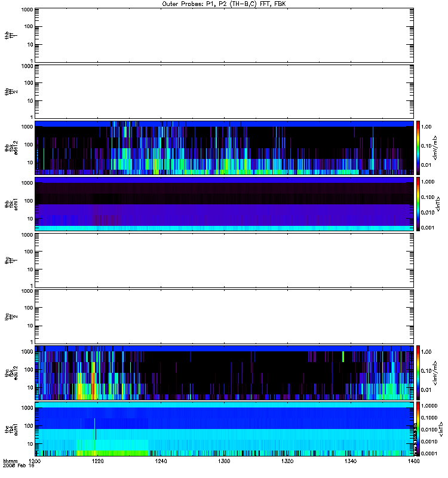
Task: Click the thc fbk scm1 spectrogram panel
Action: pyautogui.click(x=224, y=429)
